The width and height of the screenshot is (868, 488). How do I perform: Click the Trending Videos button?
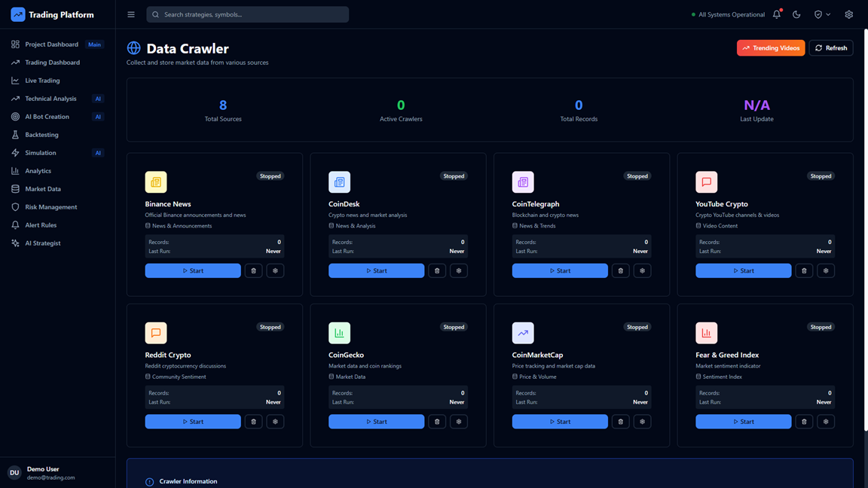point(770,48)
